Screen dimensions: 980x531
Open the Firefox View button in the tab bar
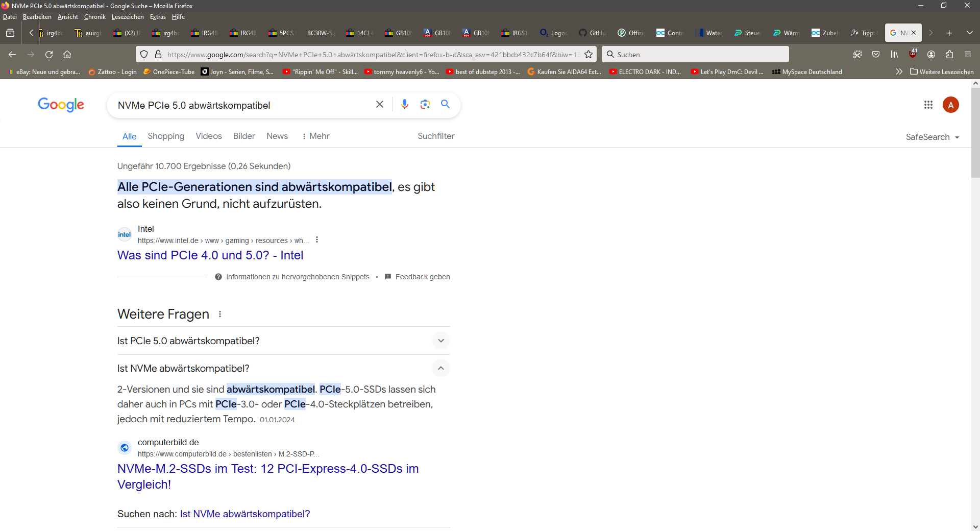pos(10,33)
